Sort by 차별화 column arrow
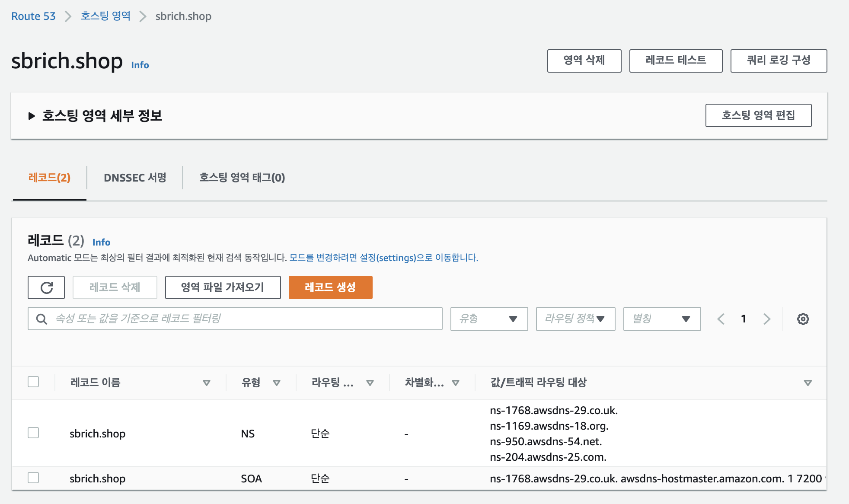Viewport: 849px width, 504px height. point(455,383)
